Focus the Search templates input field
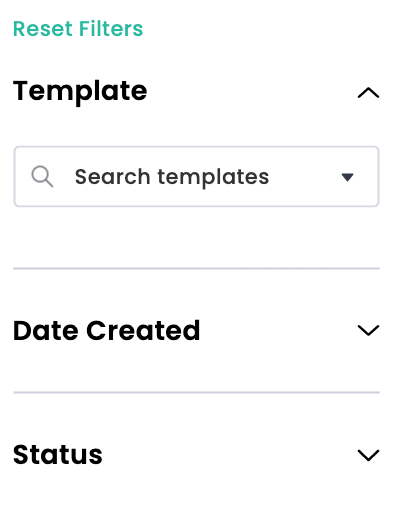The height and width of the screenshot is (524, 404). [x=196, y=176]
